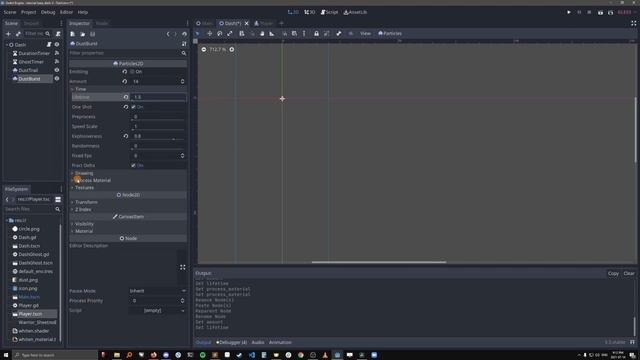Select the Move tool in canvas toolbar
Screen dimensions: 640x360
coord(209,33)
